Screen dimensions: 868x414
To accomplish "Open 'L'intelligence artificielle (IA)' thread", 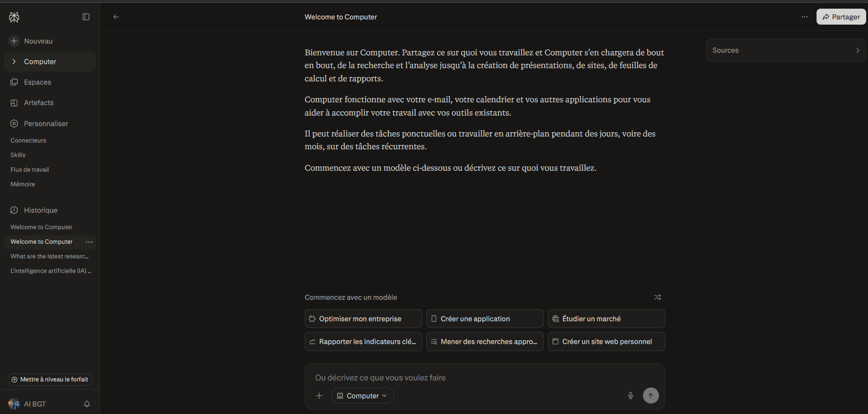I will [x=50, y=271].
